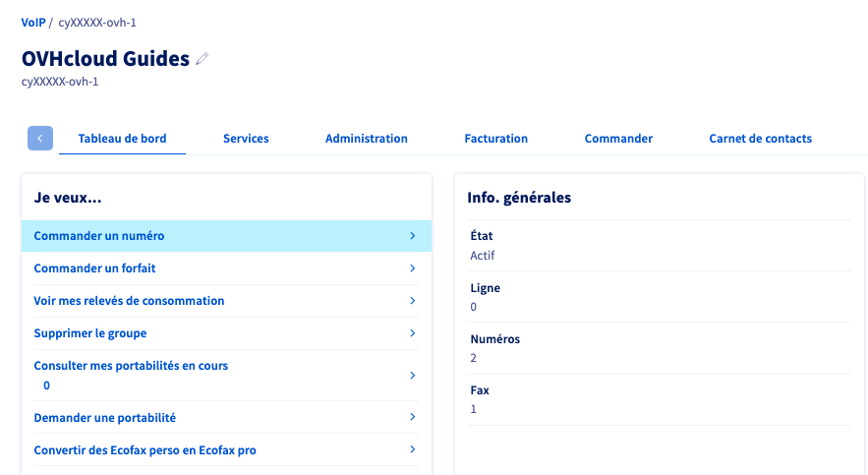Choose Supprimer le groupe
The width and height of the screenshot is (868, 475).
pyautogui.click(x=90, y=333)
